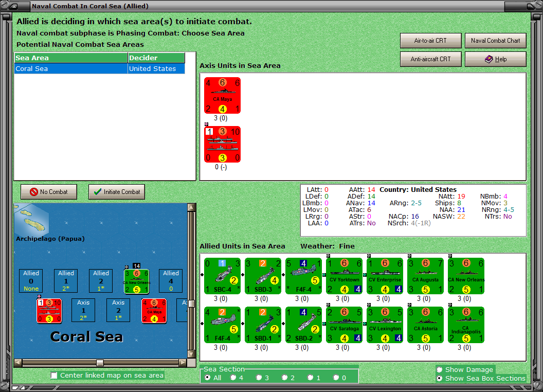The image size is (543, 392).
Task: Select the CA Astoria cruiser counter
Action: [425, 325]
